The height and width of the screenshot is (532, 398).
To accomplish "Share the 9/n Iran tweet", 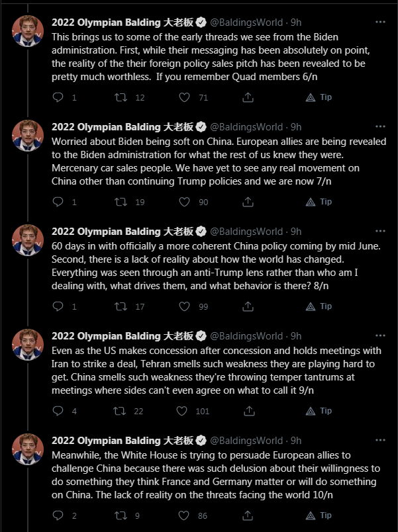I will [249, 411].
